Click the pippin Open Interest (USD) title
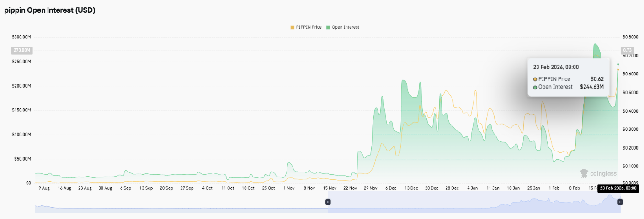The image size is (644, 219). tap(50, 10)
